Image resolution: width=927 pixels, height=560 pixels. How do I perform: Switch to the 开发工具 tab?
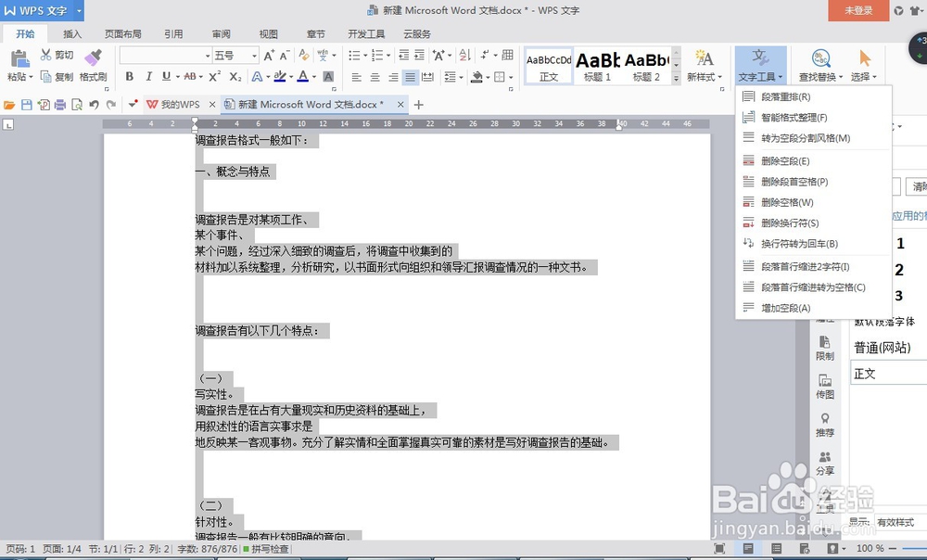366,33
